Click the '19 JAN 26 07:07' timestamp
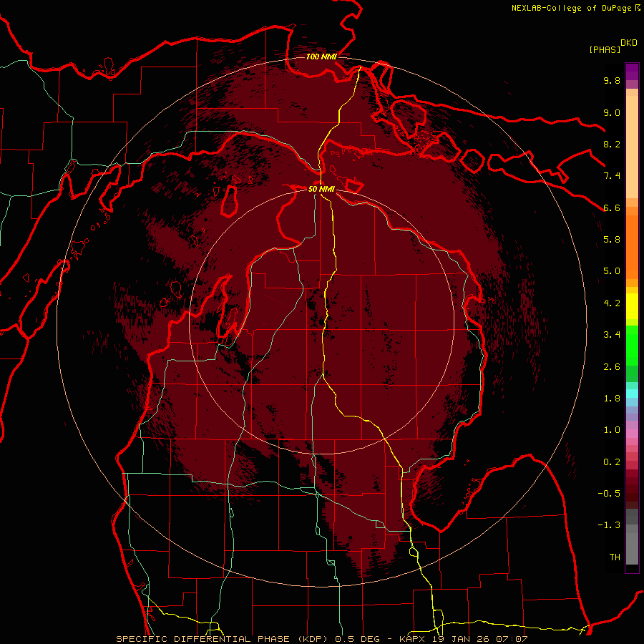The height and width of the screenshot is (644, 644). (x=479, y=639)
